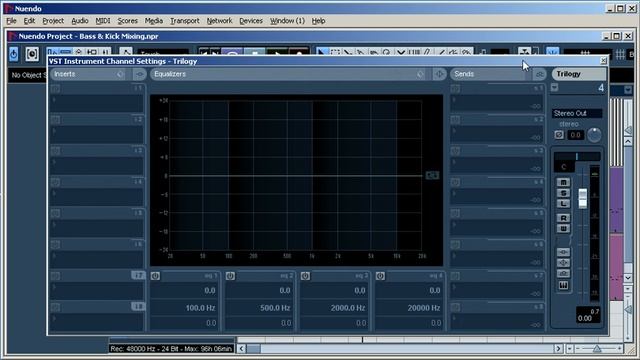Image resolution: width=640 pixels, height=360 pixels.
Task: Click the Insert 8 slot number badge
Action: coord(138,307)
